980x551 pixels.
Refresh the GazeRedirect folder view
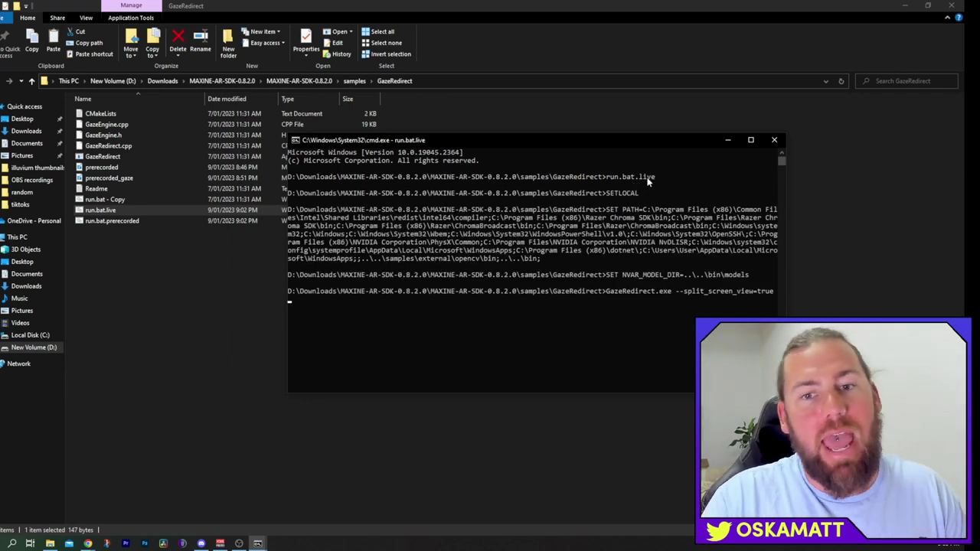click(x=841, y=81)
